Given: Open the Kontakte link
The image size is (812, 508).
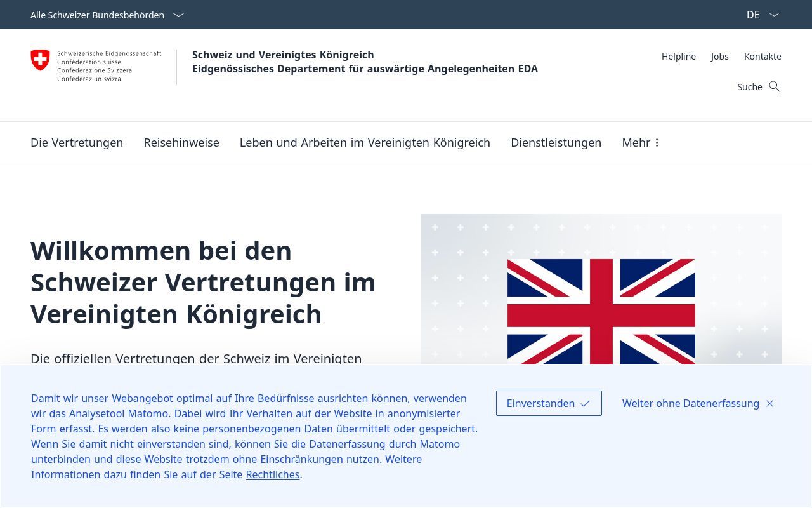Looking at the screenshot, I should click(763, 57).
